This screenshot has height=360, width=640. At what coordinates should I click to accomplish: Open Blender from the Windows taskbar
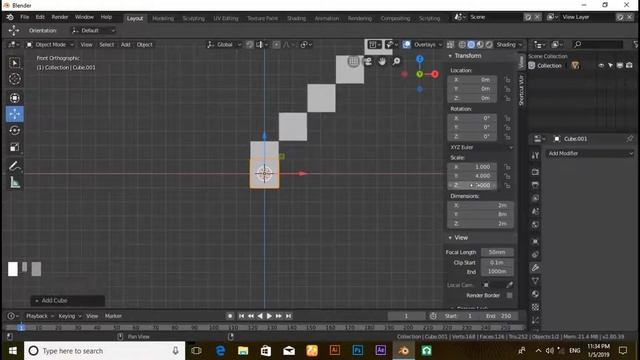[x=403, y=351]
